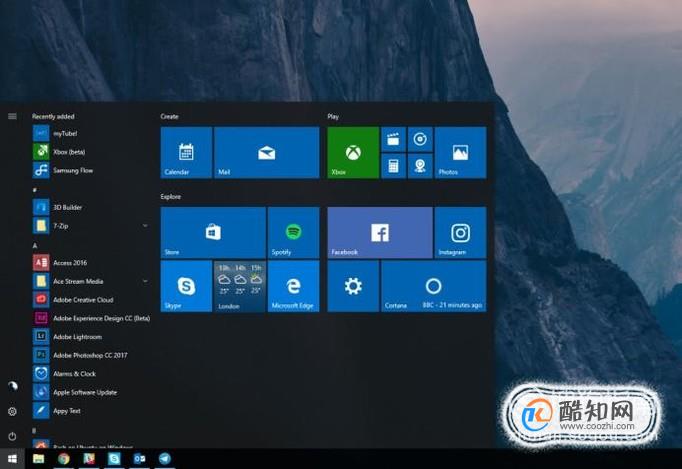
Task: Open the Calendar tile
Action: pyautogui.click(x=186, y=152)
